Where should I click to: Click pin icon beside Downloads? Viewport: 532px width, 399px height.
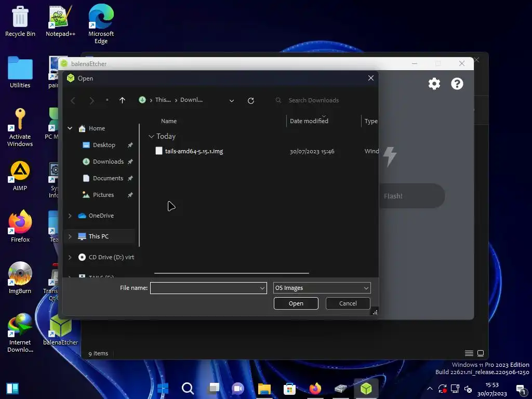pos(130,162)
